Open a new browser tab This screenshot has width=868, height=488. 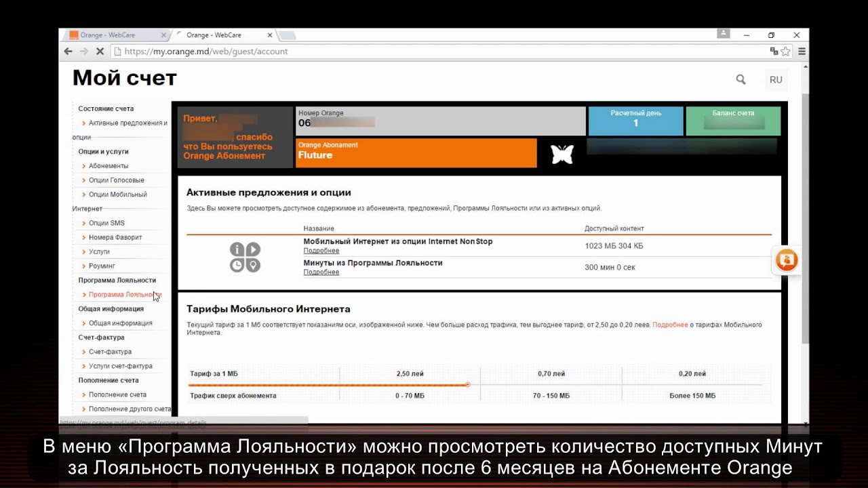(x=287, y=35)
